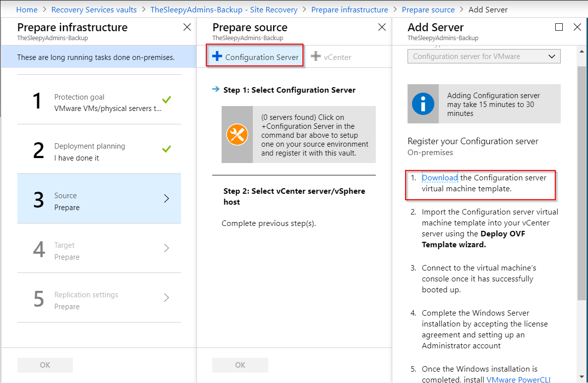The image size is (588, 383).
Task: Click the Download template link
Action: pos(440,178)
